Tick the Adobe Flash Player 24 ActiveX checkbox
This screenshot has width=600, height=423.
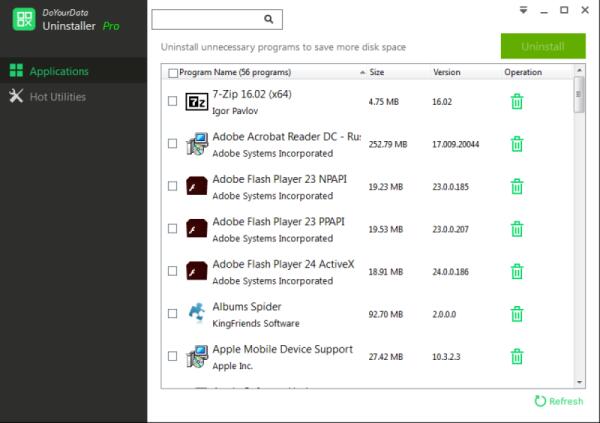(173, 271)
